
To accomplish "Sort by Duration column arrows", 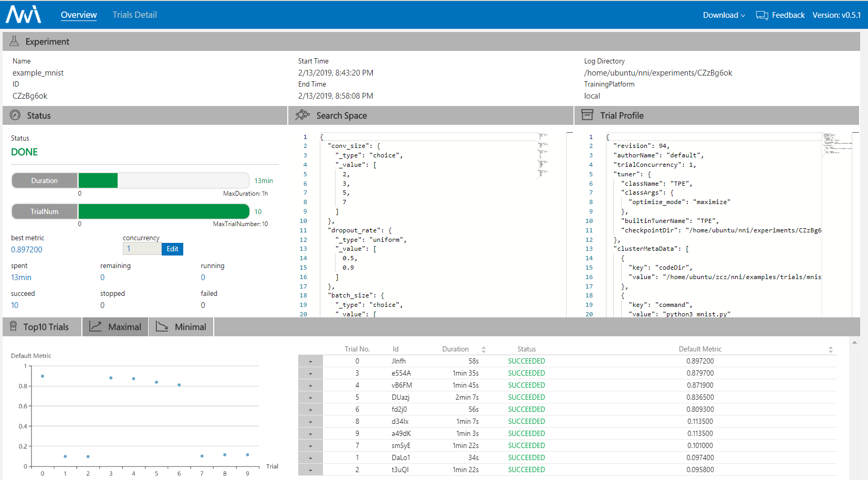I will (x=484, y=349).
